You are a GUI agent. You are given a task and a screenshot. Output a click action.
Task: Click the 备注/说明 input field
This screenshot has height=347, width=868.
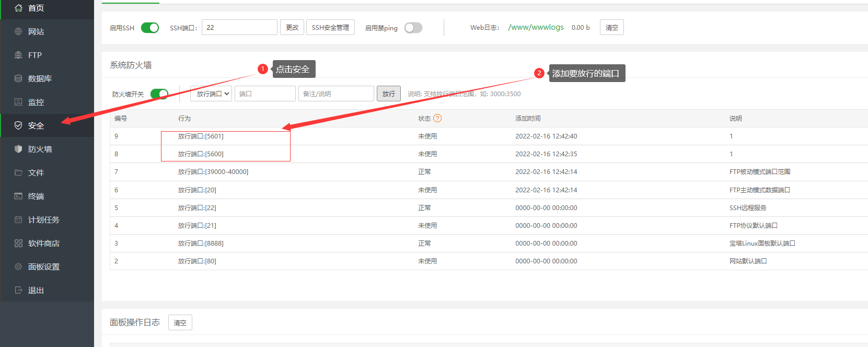coord(336,94)
